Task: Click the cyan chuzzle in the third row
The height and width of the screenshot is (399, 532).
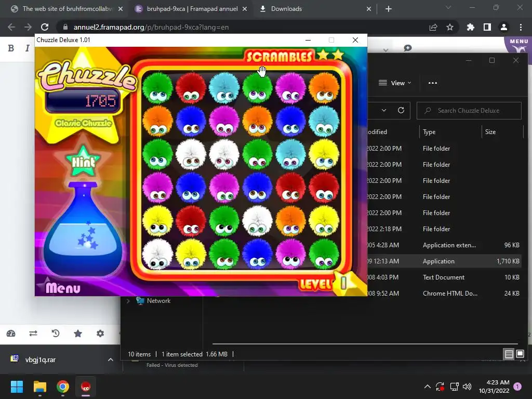Action: [x=290, y=154]
